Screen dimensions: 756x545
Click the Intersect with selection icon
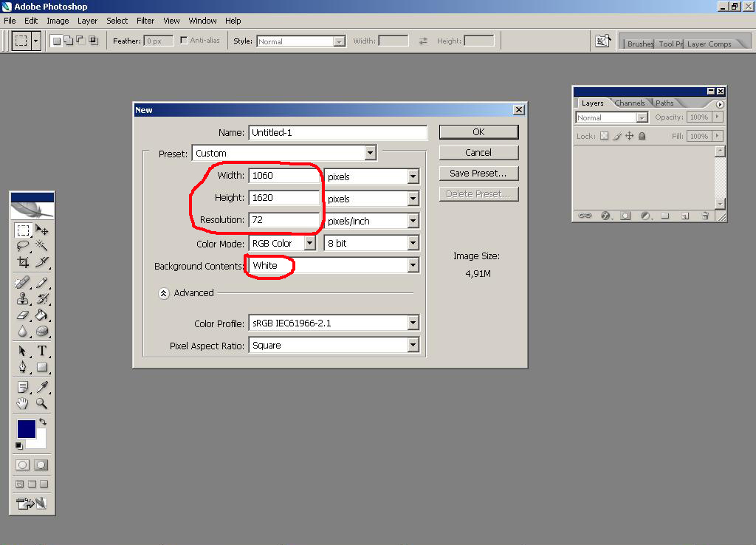[x=93, y=41]
